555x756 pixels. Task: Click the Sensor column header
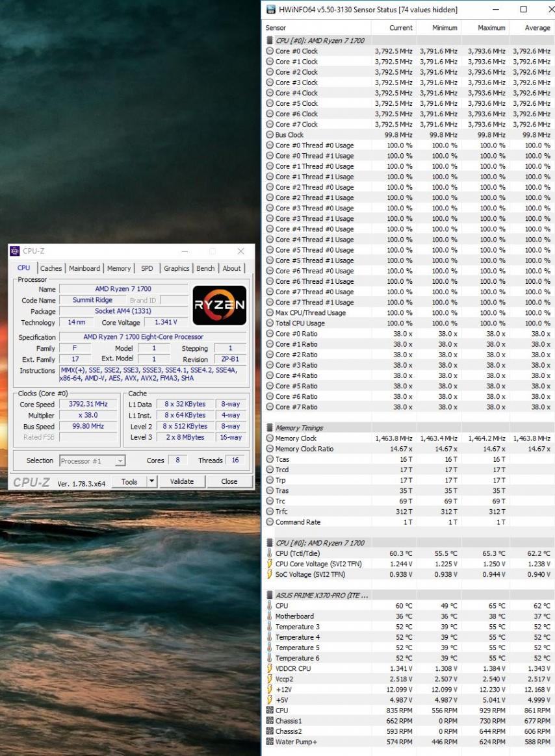315,28
